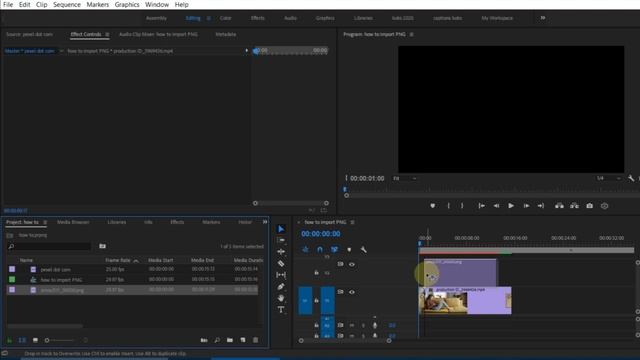The image size is (640, 360).
Task: Delete selected item with trash icon
Action: point(256,340)
